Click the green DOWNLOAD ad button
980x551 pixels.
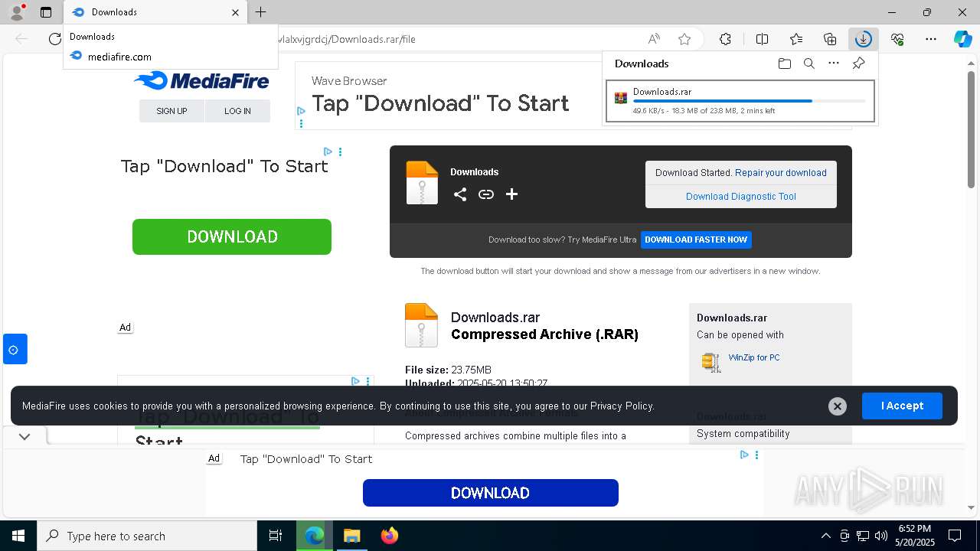[x=232, y=236]
